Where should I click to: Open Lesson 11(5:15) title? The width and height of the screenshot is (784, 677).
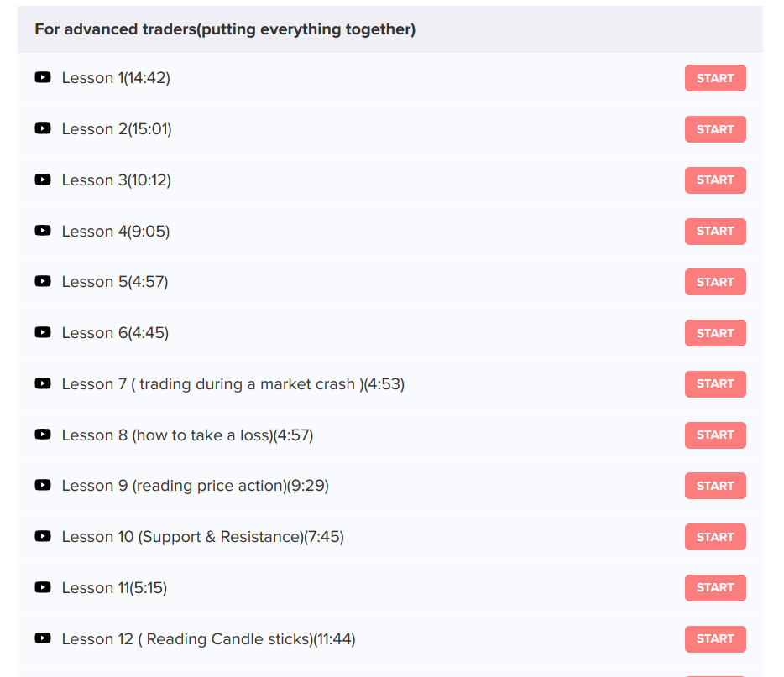114,588
